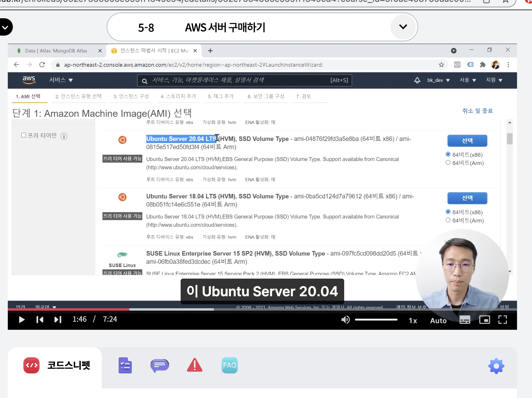This screenshot has width=532, height=398.
Task: Open the 서울 region dropdown
Action: pos(468,80)
